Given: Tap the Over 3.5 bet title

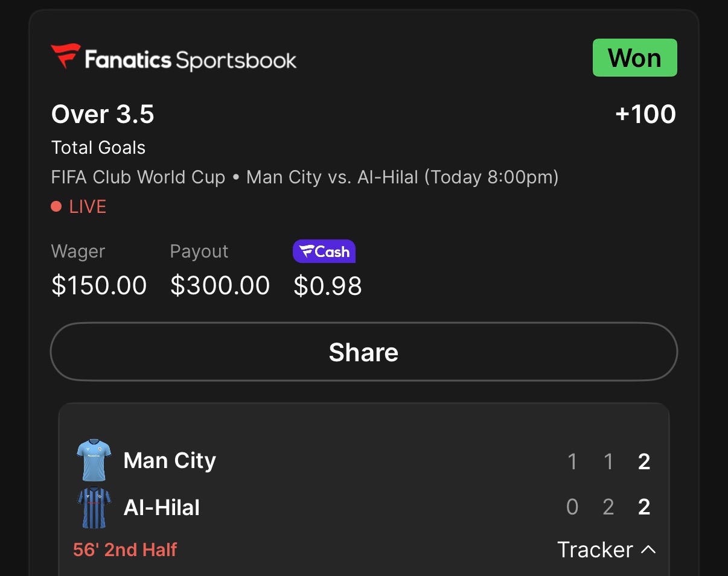Looking at the screenshot, I should click(103, 114).
